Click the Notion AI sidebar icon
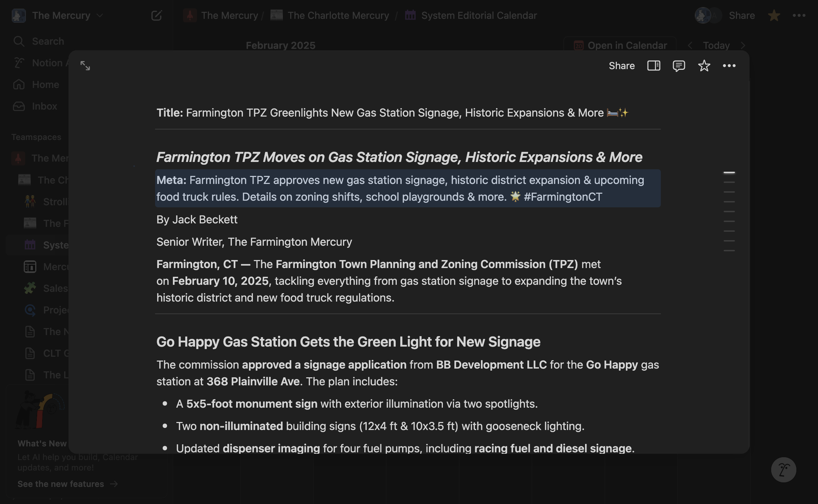This screenshot has height=504, width=818. coord(19,63)
